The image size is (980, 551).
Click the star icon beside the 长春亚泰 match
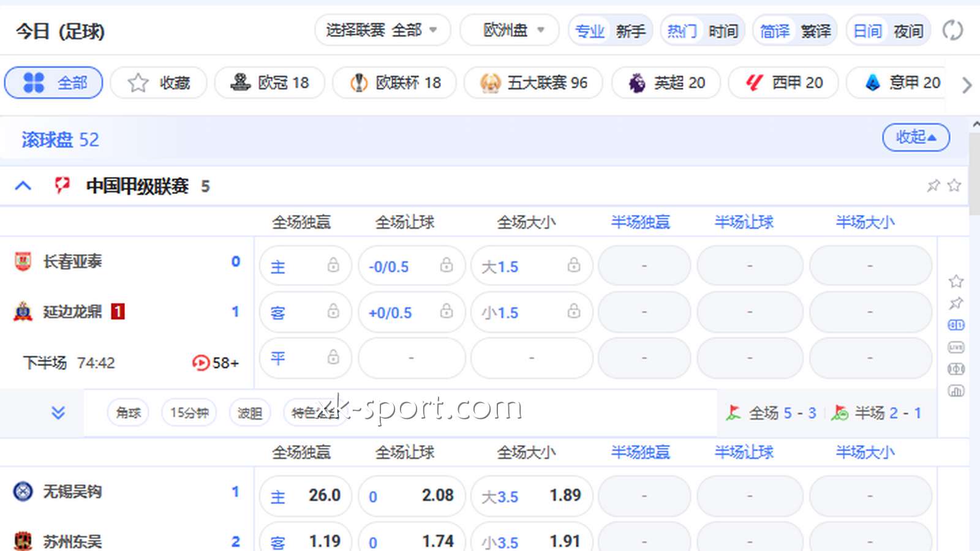pos(956,282)
